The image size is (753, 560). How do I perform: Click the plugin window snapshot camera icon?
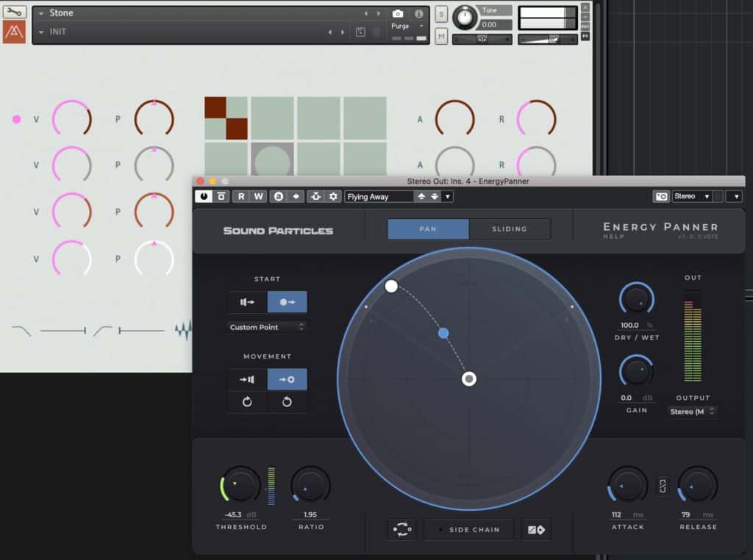click(661, 196)
